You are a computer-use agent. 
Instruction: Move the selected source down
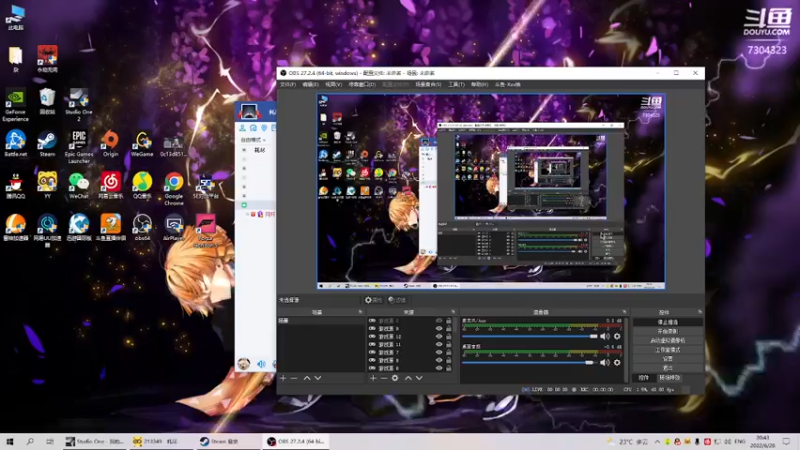(419, 378)
